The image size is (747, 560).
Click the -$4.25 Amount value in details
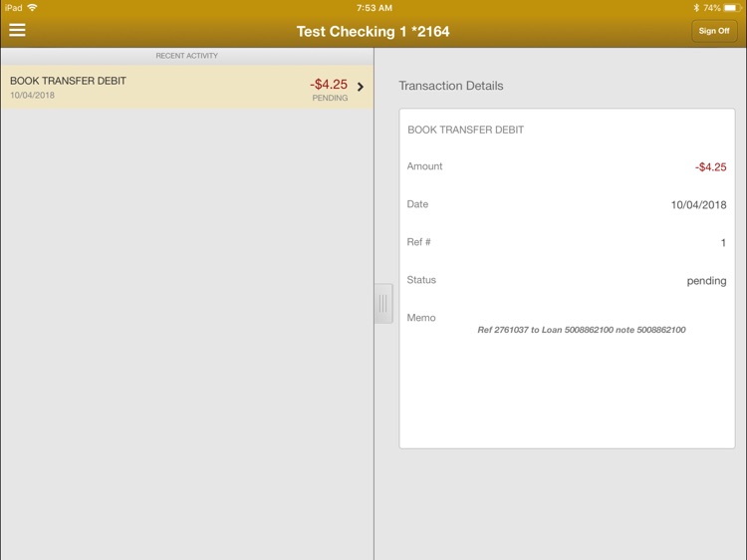pyautogui.click(x=710, y=166)
